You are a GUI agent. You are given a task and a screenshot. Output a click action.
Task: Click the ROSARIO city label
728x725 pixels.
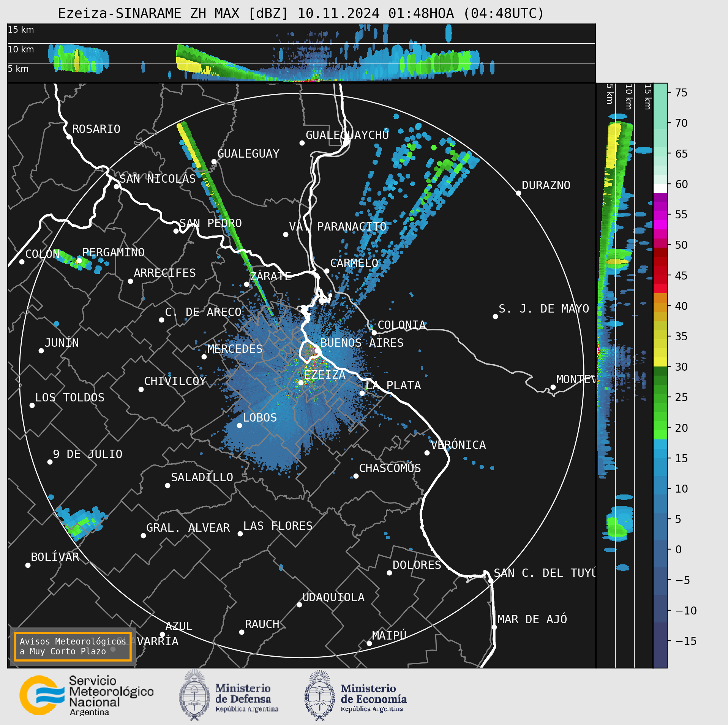coord(96,129)
